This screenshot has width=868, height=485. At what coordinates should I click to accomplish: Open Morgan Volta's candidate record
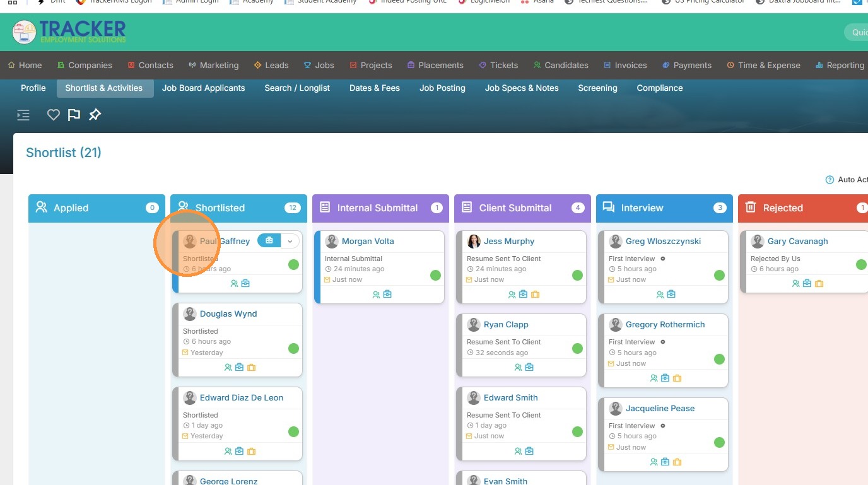[x=368, y=241]
